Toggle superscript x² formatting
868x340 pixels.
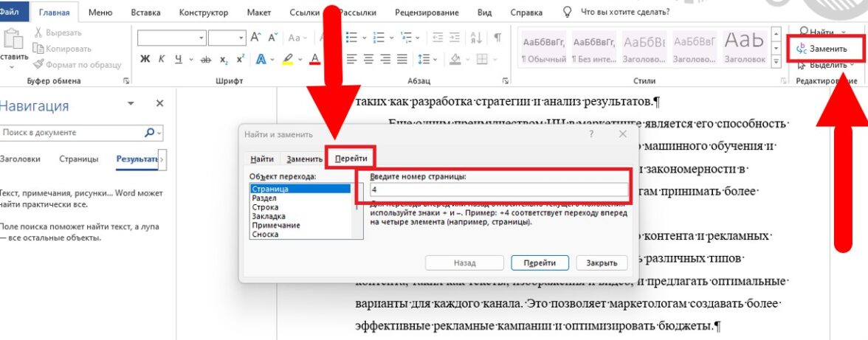241,58
